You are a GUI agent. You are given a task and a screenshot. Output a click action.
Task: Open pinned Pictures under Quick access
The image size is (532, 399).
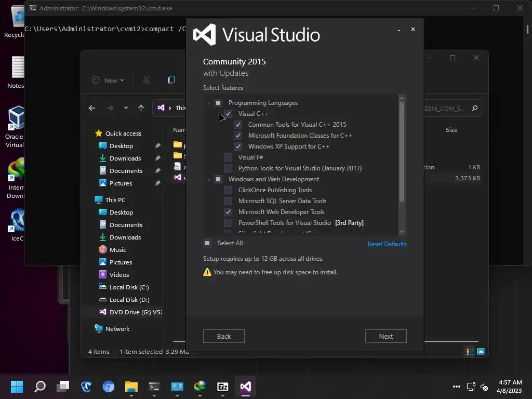[x=121, y=183]
